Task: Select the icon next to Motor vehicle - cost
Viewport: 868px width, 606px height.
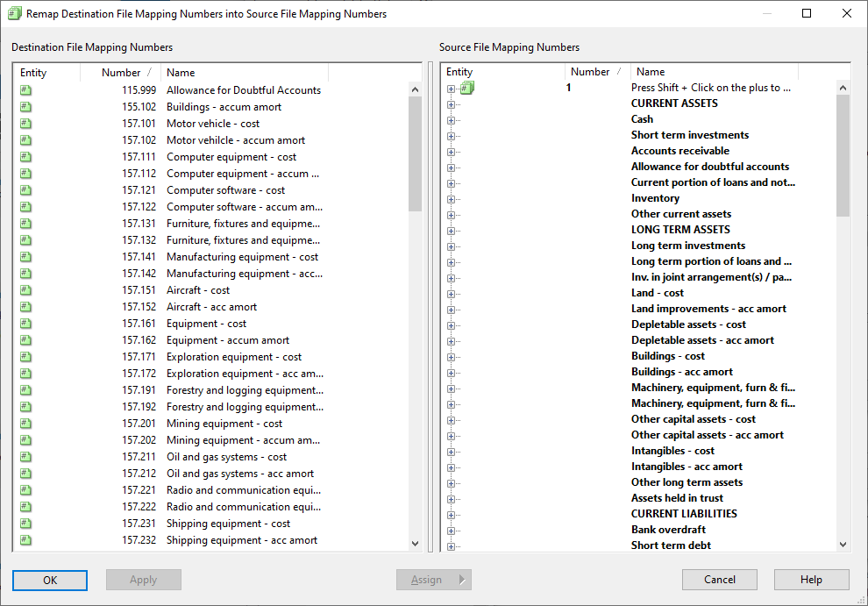Action: coord(25,124)
